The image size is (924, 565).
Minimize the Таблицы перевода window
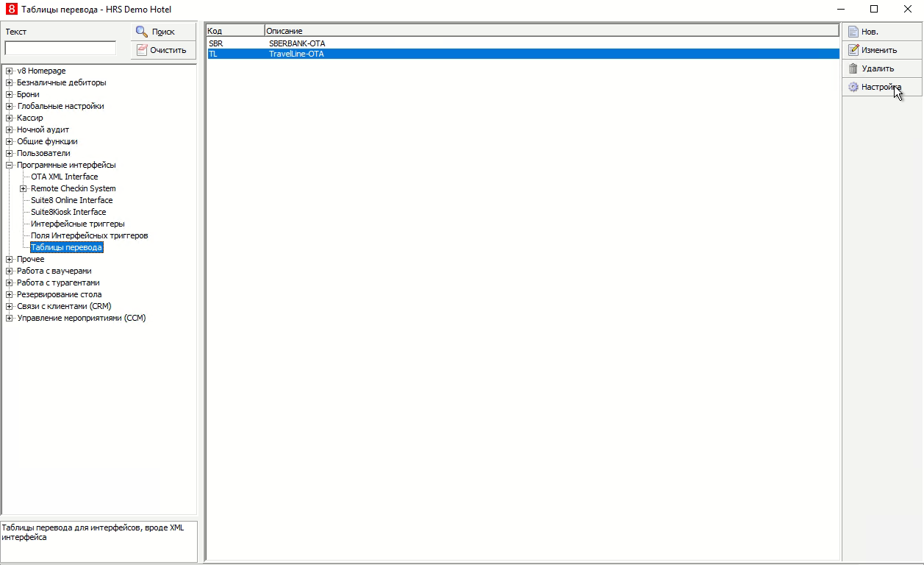pos(840,9)
